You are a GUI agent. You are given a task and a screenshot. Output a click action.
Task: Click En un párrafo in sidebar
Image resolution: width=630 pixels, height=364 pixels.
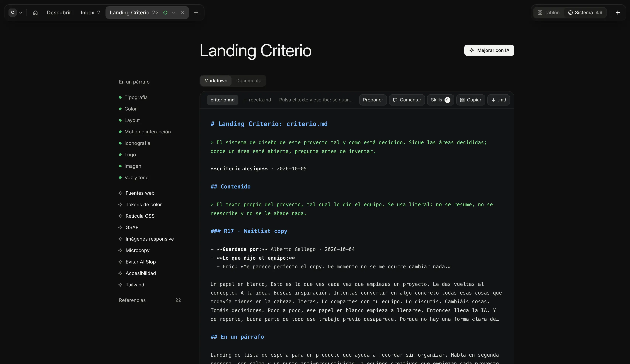point(134,82)
